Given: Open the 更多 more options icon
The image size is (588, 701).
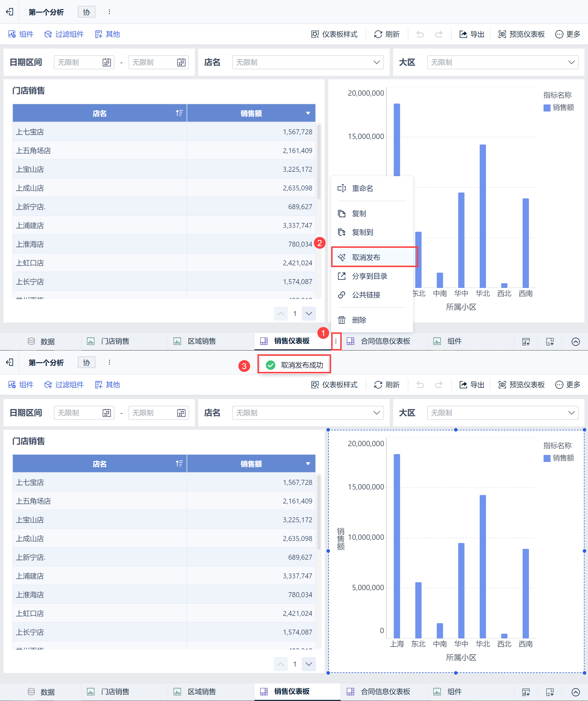Looking at the screenshot, I should [559, 35].
